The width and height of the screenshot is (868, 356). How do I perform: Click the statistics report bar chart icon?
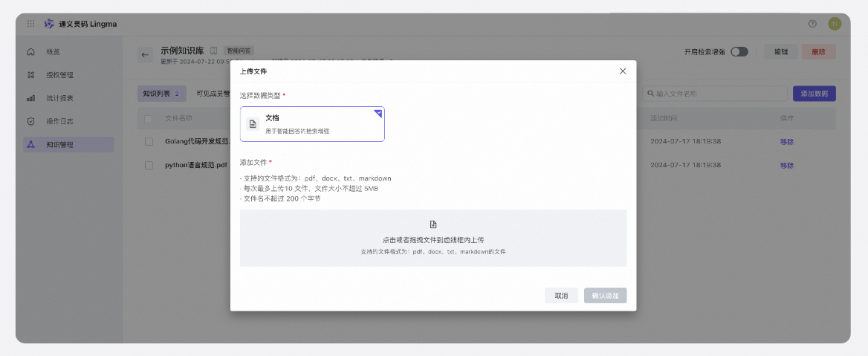coord(31,98)
